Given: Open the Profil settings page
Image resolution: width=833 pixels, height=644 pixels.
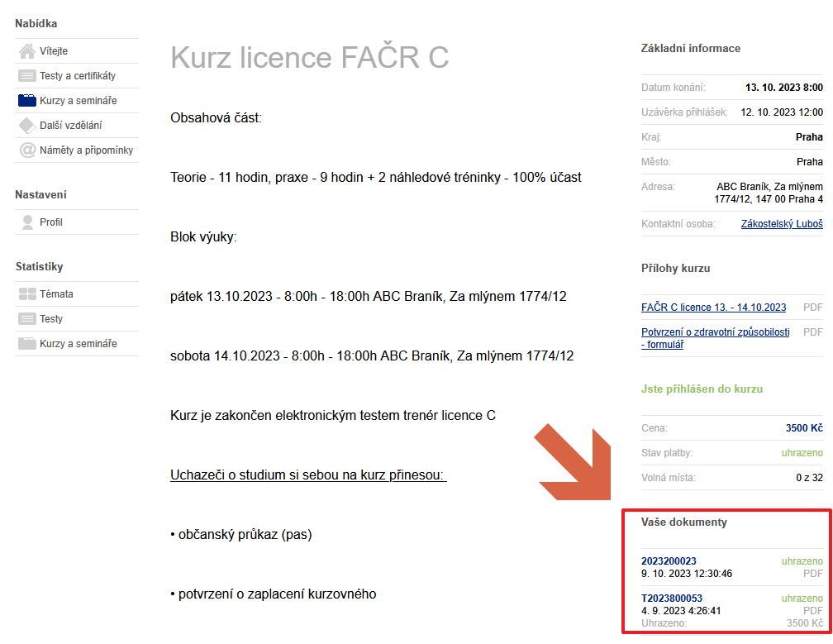Looking at the screenshot, I should click(x=51, y=222).
